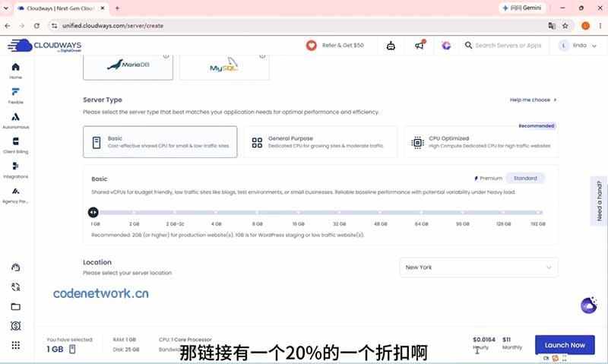Click the 32 GB size label
The width and height of the screenshot is (608, 364).
pos(339,224)
